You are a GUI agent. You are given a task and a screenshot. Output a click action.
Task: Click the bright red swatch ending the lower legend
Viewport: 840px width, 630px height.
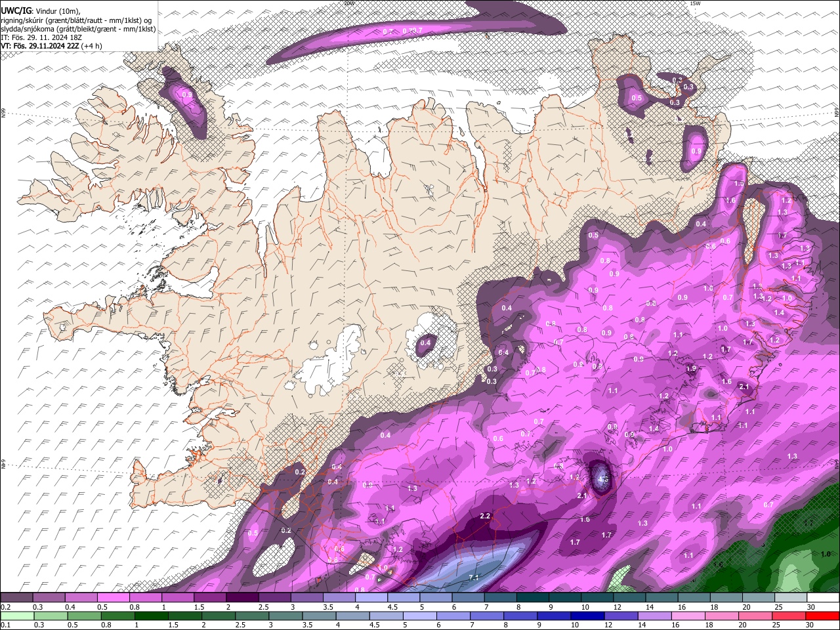[823, 616]
